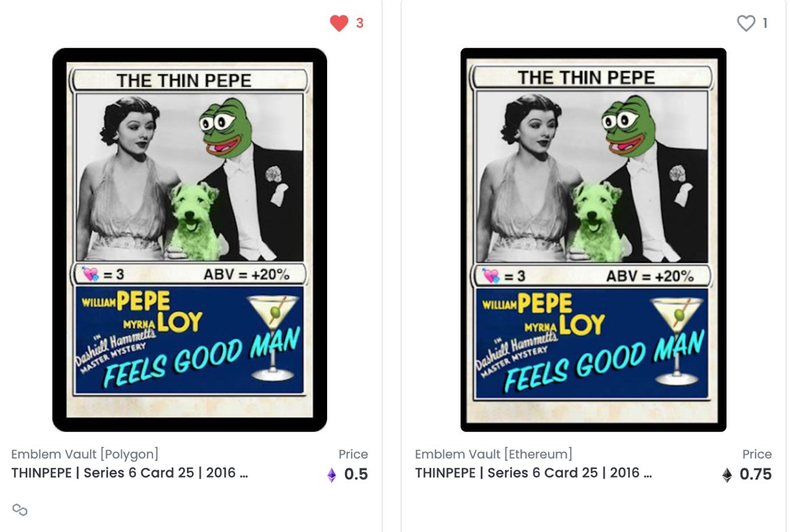Click the martini glass on right card
Viewport: 790px width, 532px height.
[x=680, y=336]
